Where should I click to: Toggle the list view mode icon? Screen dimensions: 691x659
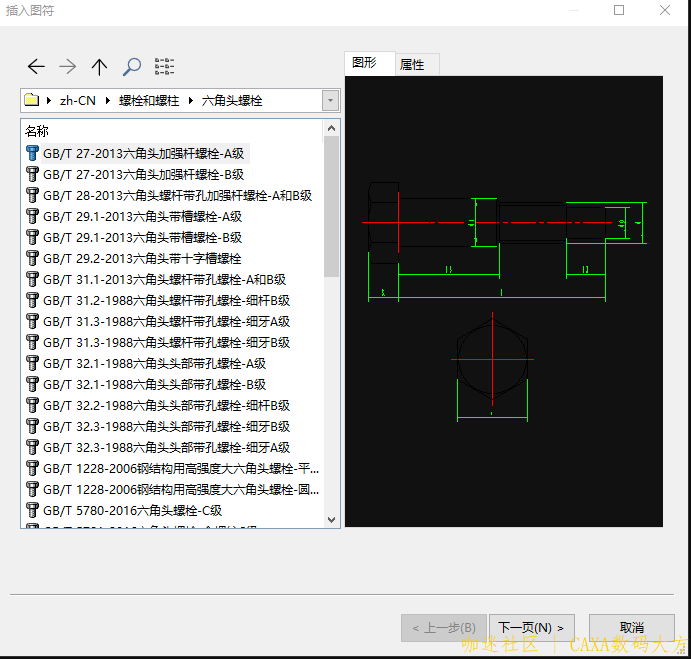point(164,67)
